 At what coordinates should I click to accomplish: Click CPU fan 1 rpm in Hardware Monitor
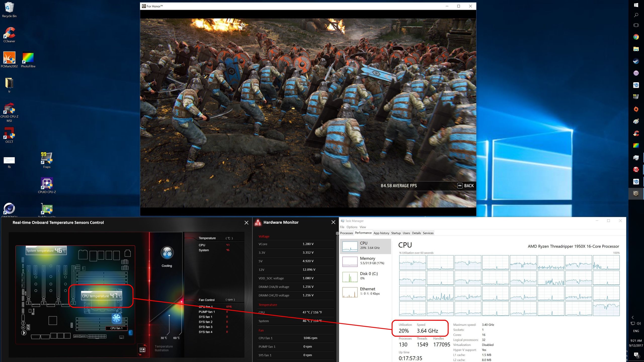coord(310,338)
